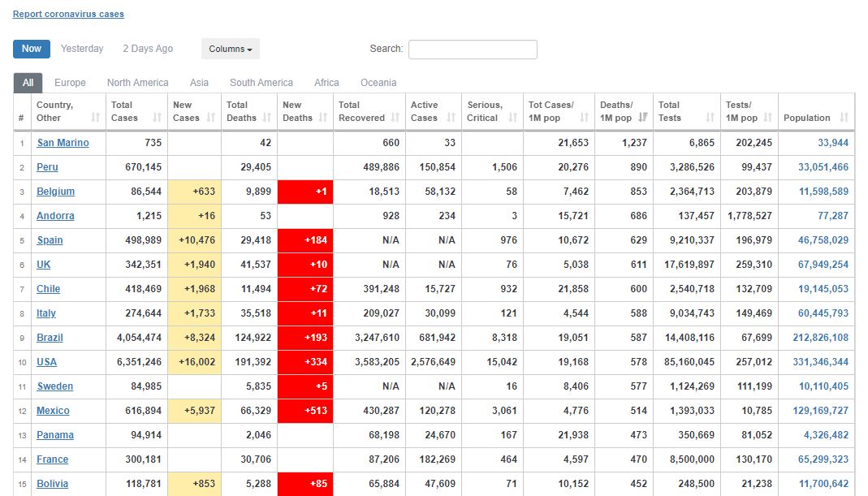Select Chile total recovered 391,248
Screen dimensions: 868x496
(x=381, y=288)
